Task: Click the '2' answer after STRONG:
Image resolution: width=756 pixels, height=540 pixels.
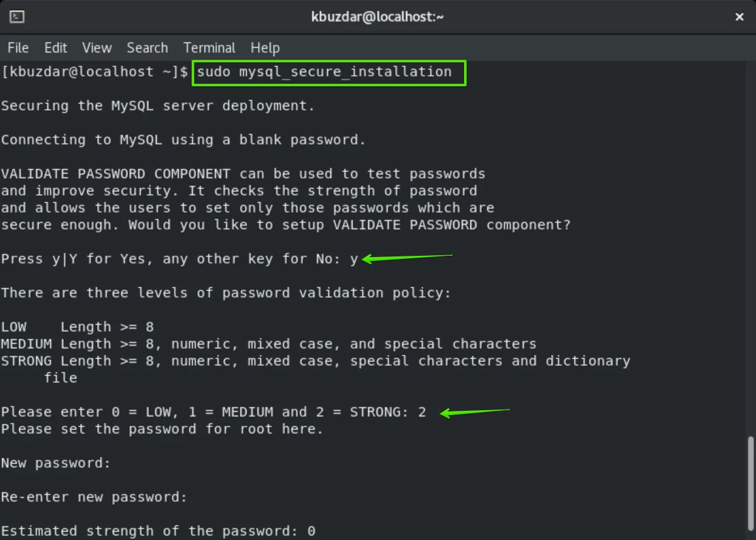Action: (422, 412)
